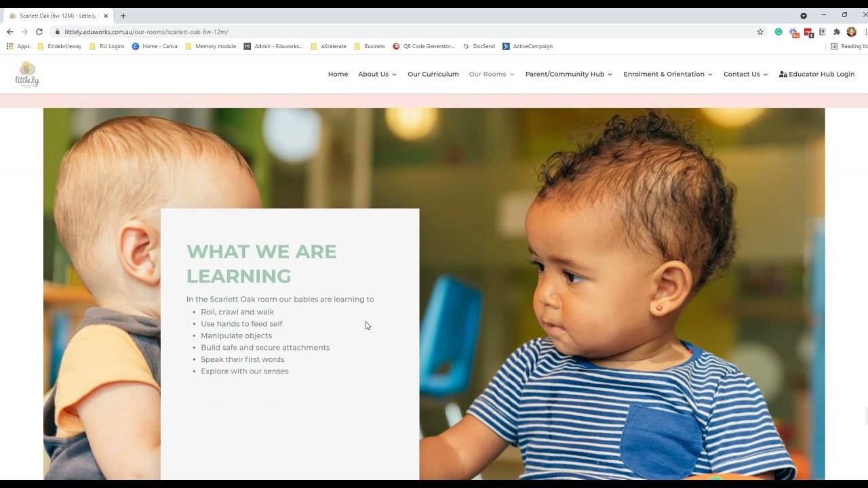
Task: Open a new browser tab
Action: (123, 16)
